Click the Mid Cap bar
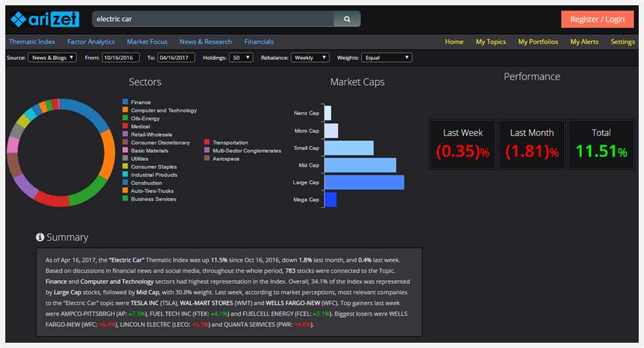Screen dimensions: 644x348 [360, 165]
